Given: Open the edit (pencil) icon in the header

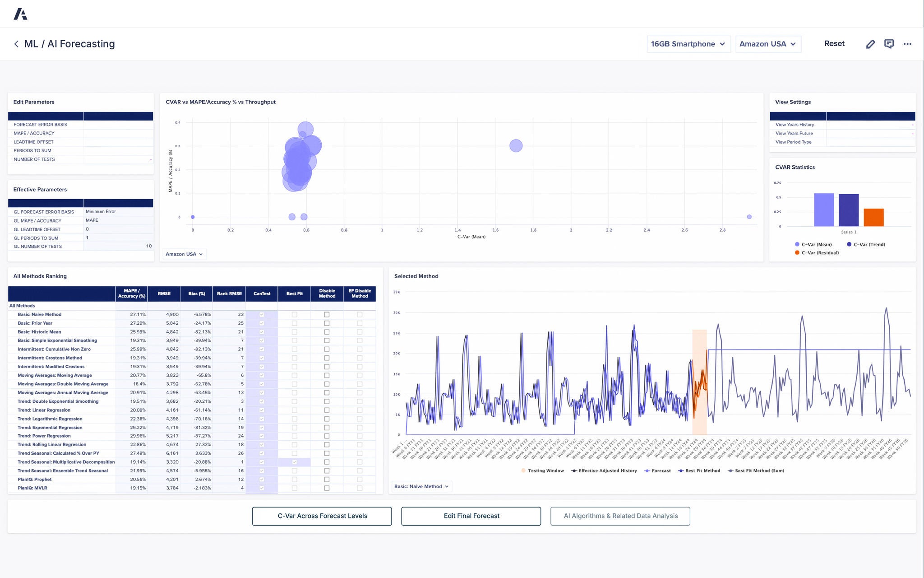Looking at the screenshot, I should point(870,44).
